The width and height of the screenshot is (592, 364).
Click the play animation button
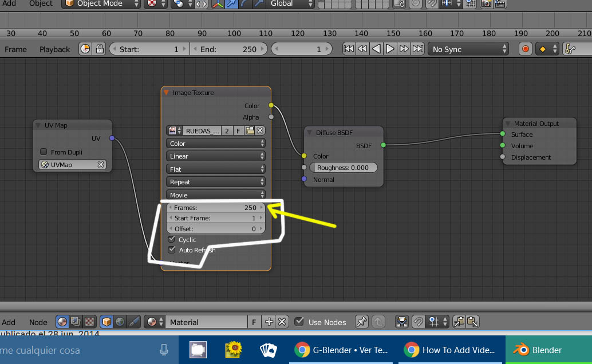[390, 49]
